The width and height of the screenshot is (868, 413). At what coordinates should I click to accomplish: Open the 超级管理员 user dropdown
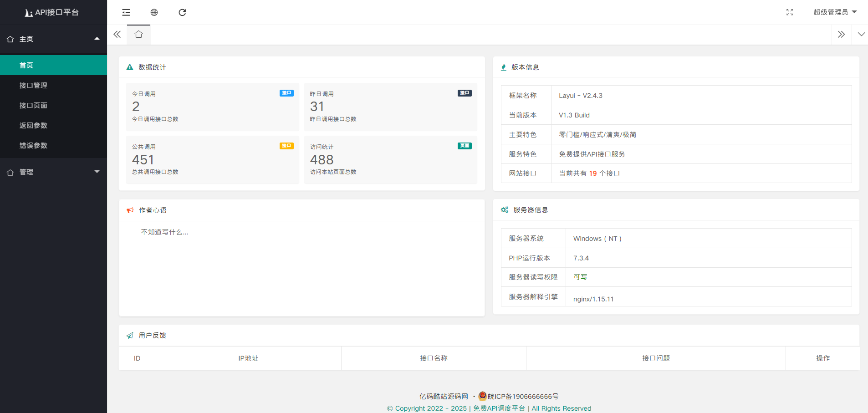tap(834, 12)
